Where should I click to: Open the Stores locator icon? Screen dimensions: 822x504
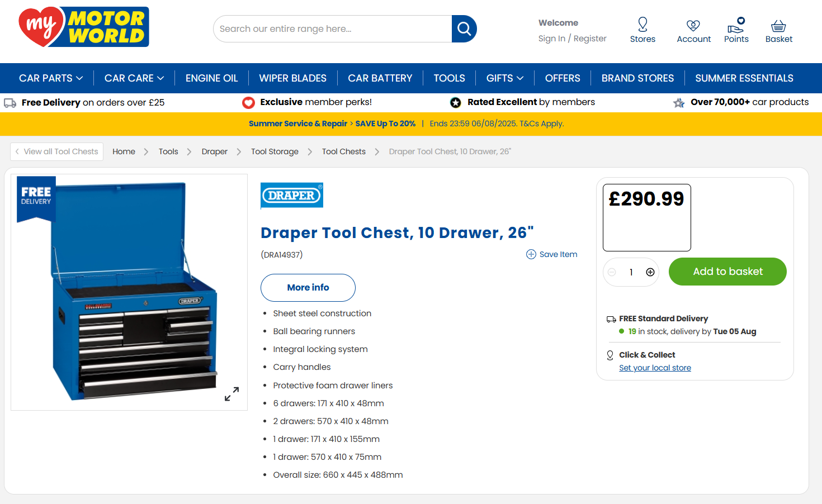click(x=643, y=25)
